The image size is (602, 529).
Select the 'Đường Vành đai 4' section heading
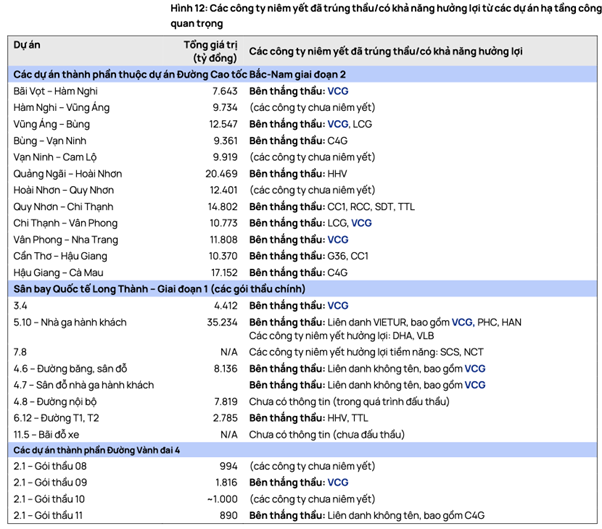point(96,450)
